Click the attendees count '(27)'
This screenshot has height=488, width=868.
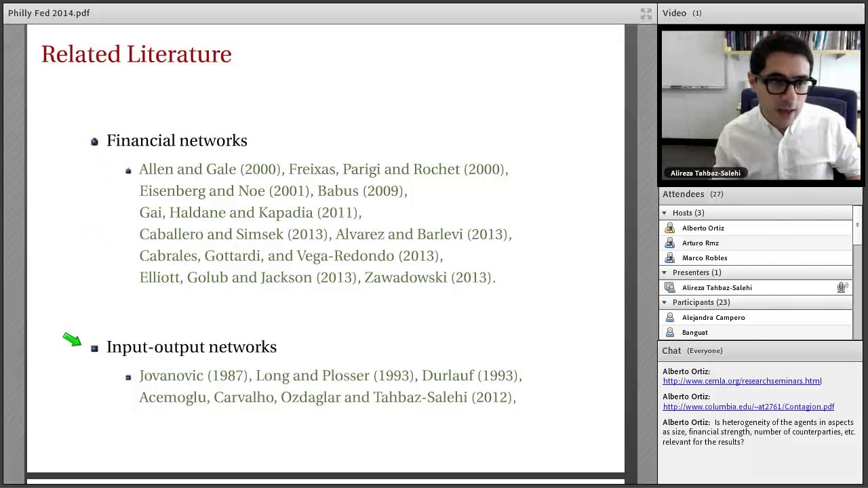pyautogui.click(x=717, y=195)
